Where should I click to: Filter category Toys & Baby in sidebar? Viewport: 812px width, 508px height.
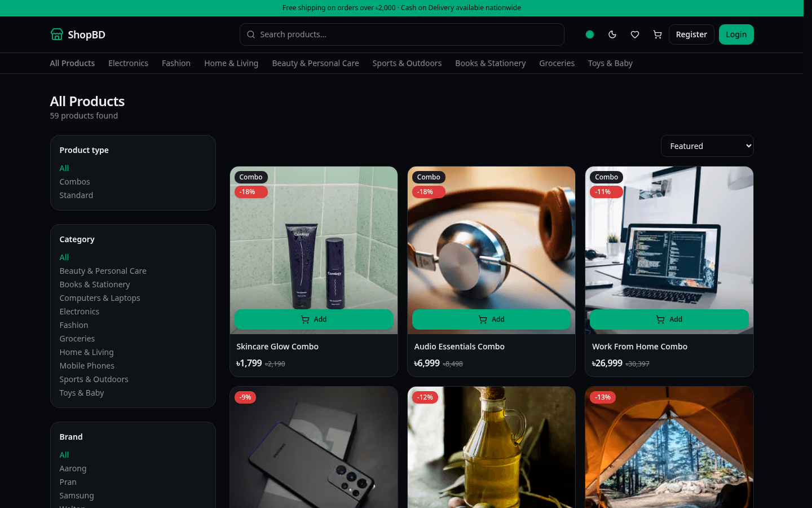tap(82, 393)
